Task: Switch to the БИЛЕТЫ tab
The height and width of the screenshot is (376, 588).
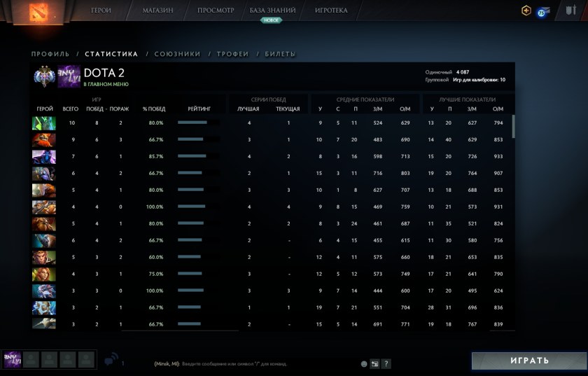Action: pyautogui.click(x=280, y=54)
